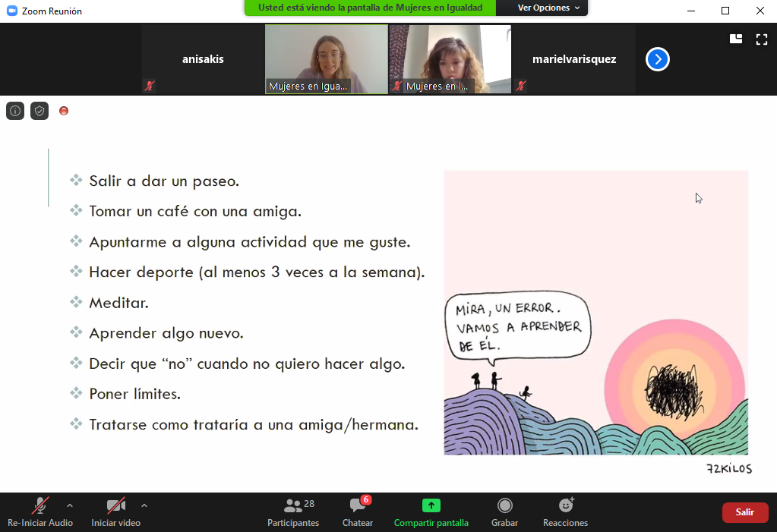This screenshot has width=777, height=532.
Task: Switch the video panel layout view
Action: point(736,39)
